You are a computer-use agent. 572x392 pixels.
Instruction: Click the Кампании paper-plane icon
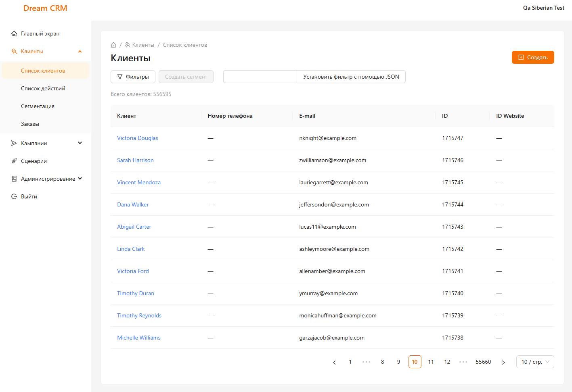coord(14,143)
